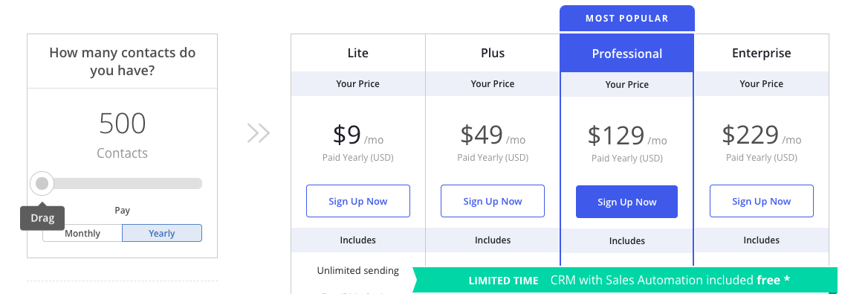Screen dimensions: 868x294
Task: Select the Lite plan heading
Action: 358,54
